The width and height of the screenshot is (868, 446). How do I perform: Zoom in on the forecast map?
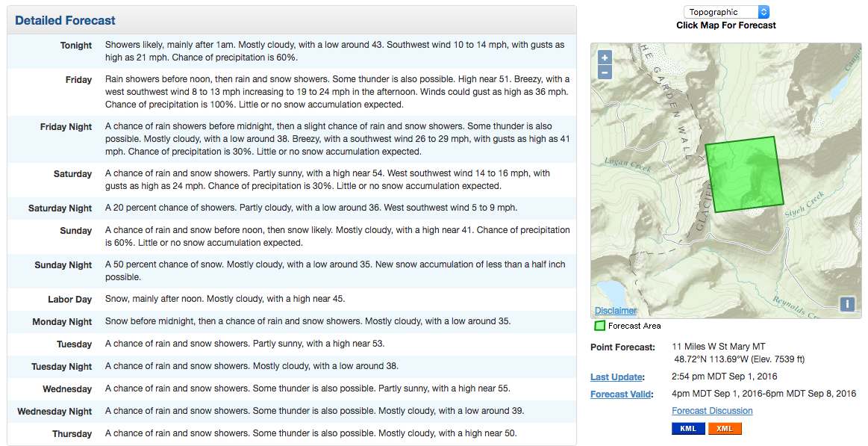click(605, 57)
